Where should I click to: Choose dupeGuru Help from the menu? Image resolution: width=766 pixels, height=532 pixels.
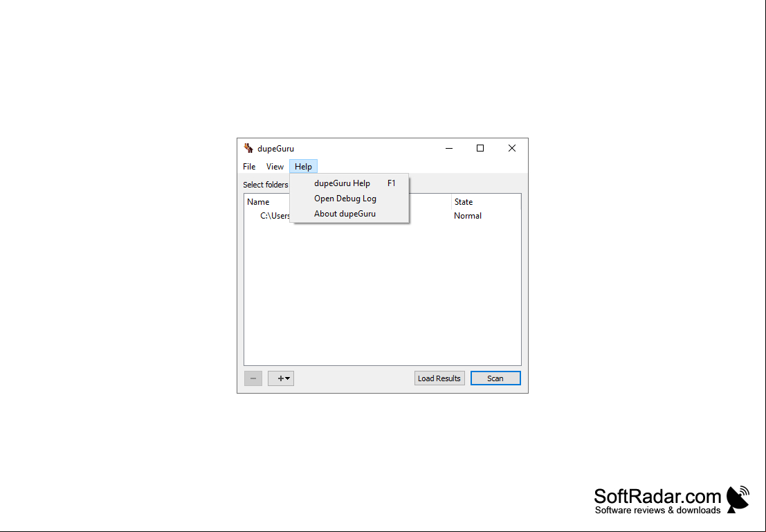tap(349, 183)
